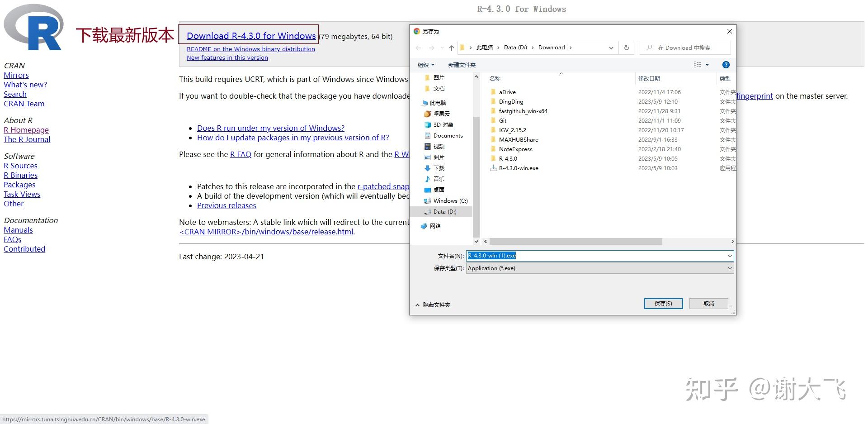
Task: Open the Download R-4.3.0 for Windows link
Action: click(251, 36)
